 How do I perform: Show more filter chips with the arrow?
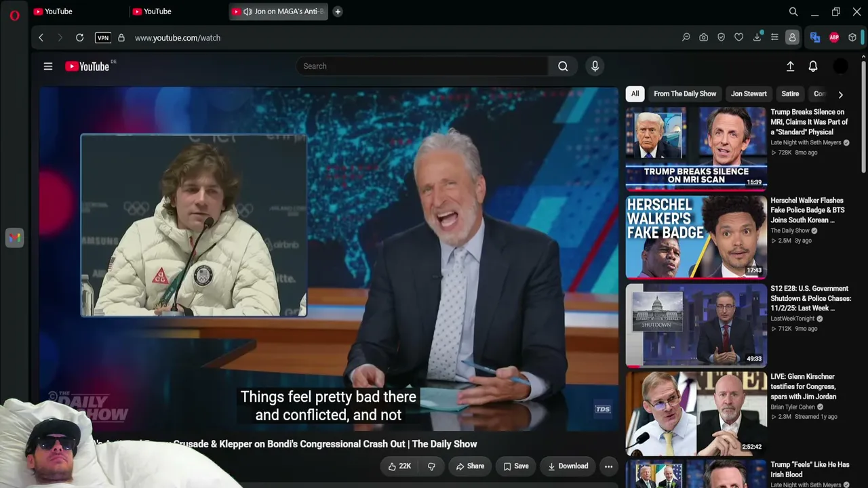(840, 94)
